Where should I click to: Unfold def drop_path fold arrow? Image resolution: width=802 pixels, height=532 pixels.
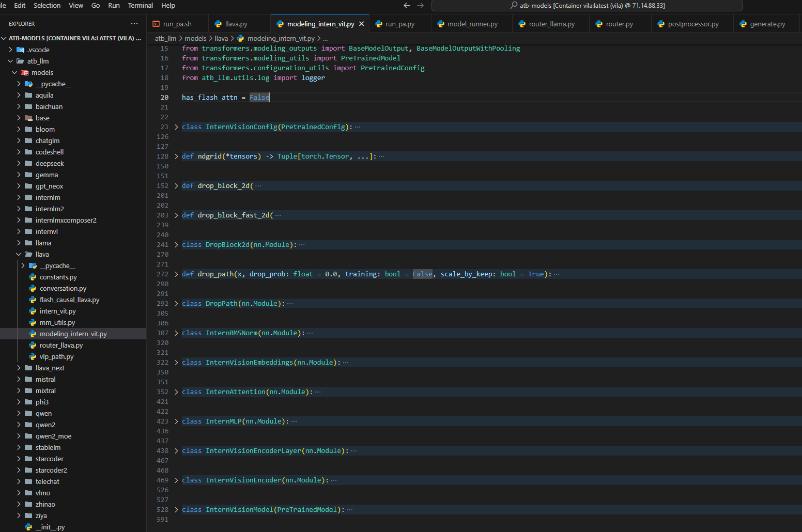point(176,274)
